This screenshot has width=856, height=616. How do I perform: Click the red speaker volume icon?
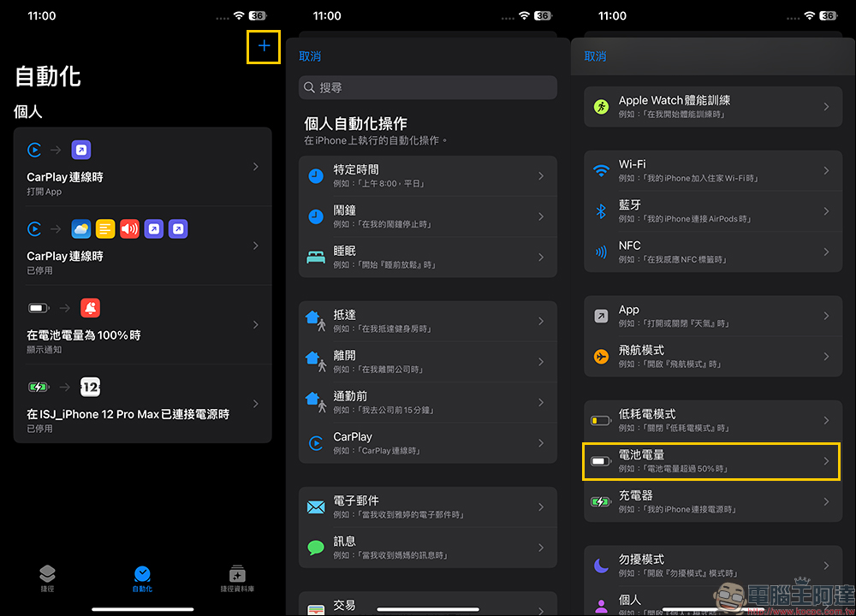[x=129, y=229]
